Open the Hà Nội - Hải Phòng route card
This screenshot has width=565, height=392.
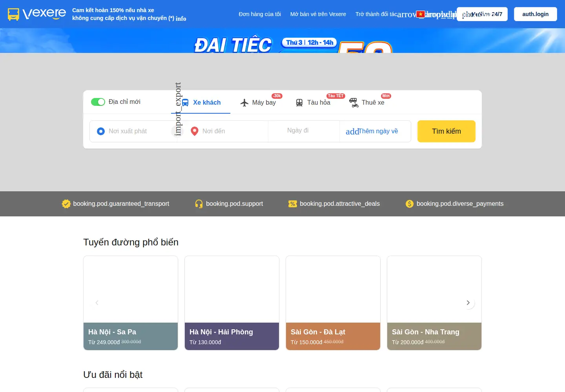tap(232, 303)
